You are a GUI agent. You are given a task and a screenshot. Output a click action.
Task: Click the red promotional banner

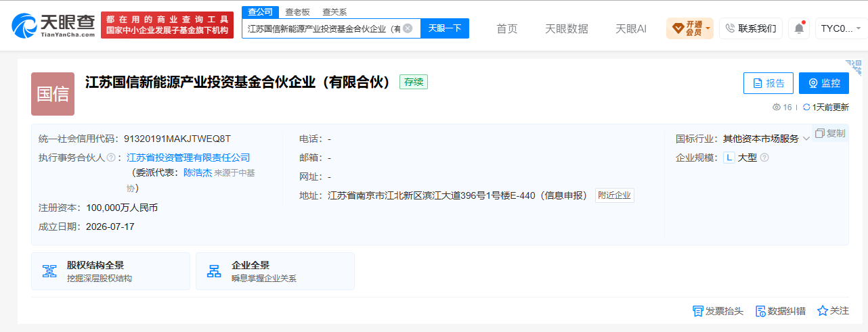coord(167,25)
